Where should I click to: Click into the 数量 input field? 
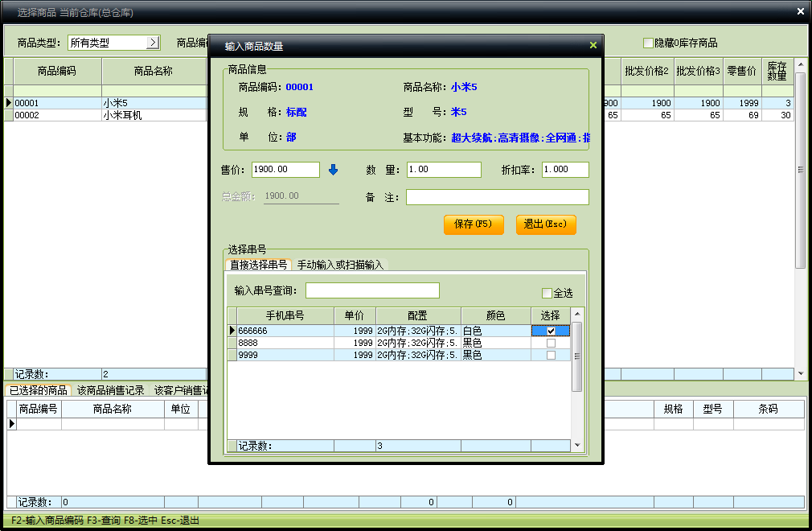point(444,170)
